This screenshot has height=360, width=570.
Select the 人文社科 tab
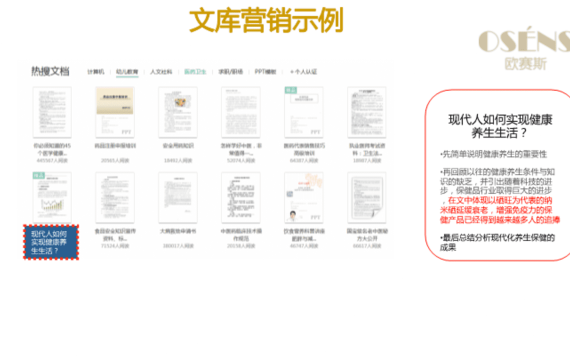pos(161,72)
